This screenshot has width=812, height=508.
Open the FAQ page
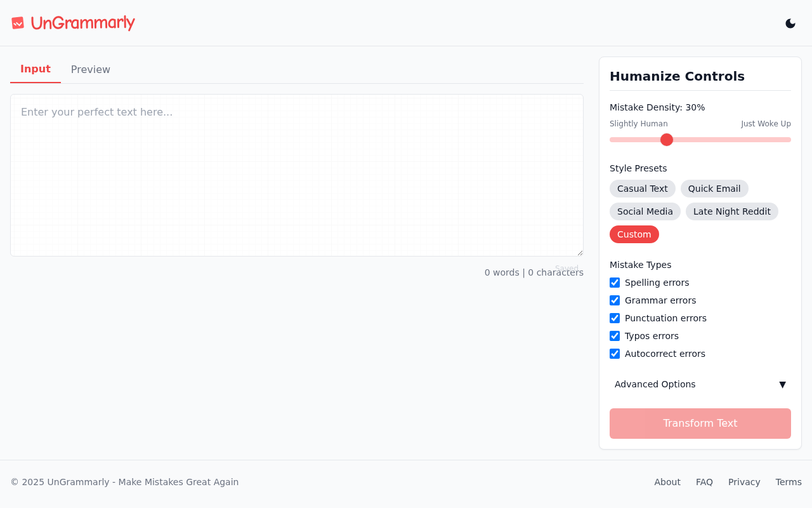704,482
